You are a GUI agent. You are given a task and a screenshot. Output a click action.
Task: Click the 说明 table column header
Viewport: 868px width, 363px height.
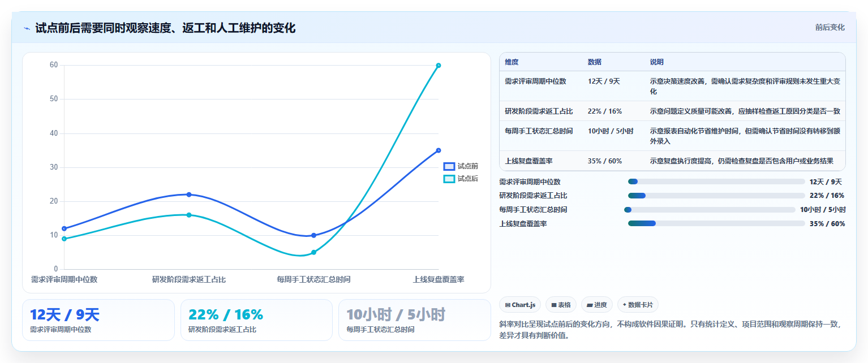[657, 62]
